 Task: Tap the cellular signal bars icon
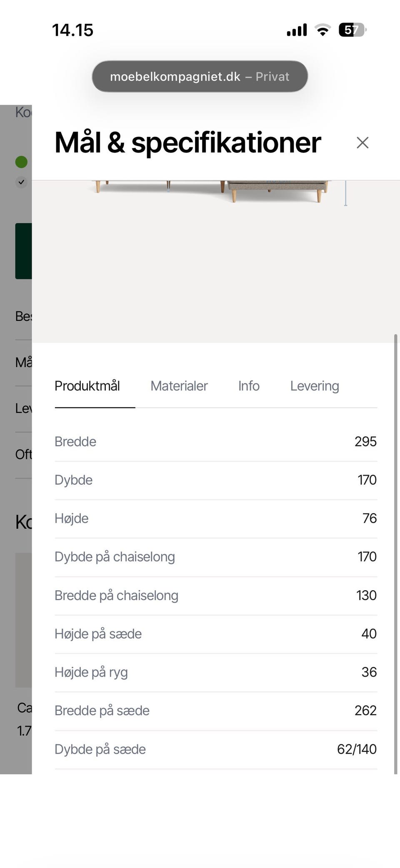[297, 30]
